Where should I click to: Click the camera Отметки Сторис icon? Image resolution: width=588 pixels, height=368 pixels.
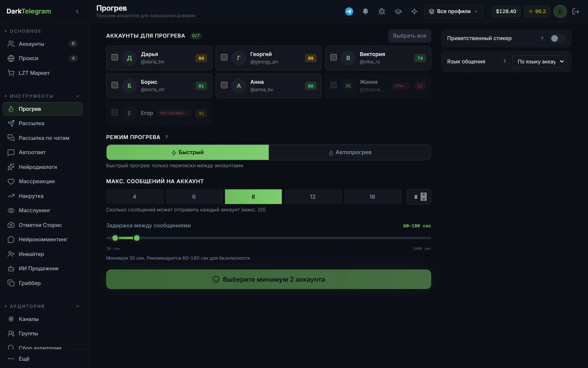[x=11, y=225]
